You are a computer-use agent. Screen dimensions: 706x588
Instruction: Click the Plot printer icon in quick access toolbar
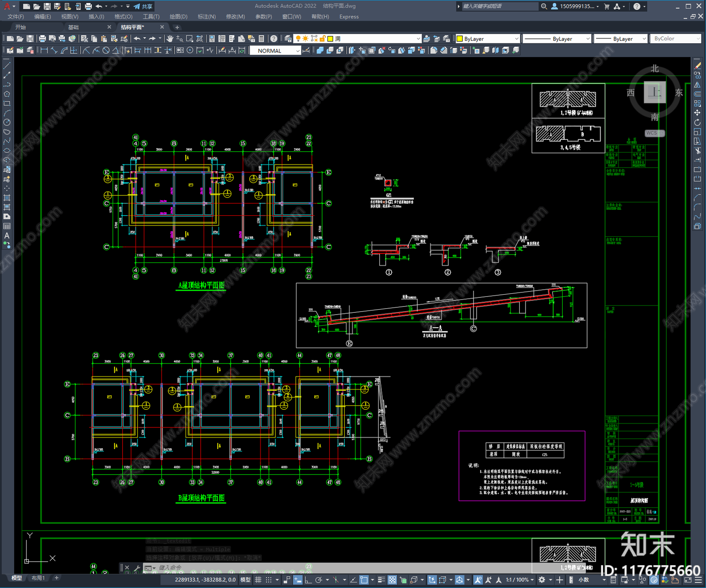[88, 6]
